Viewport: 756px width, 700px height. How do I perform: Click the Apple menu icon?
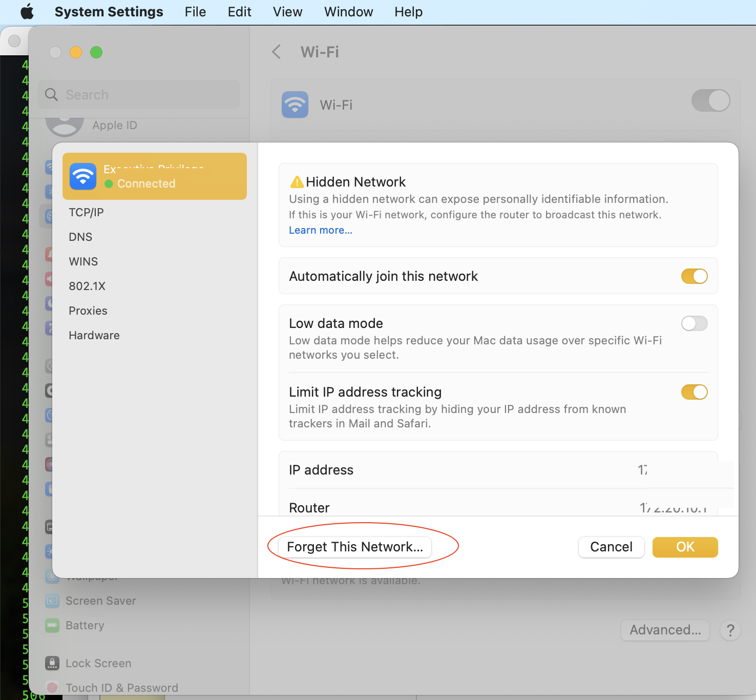pos(28,11)
